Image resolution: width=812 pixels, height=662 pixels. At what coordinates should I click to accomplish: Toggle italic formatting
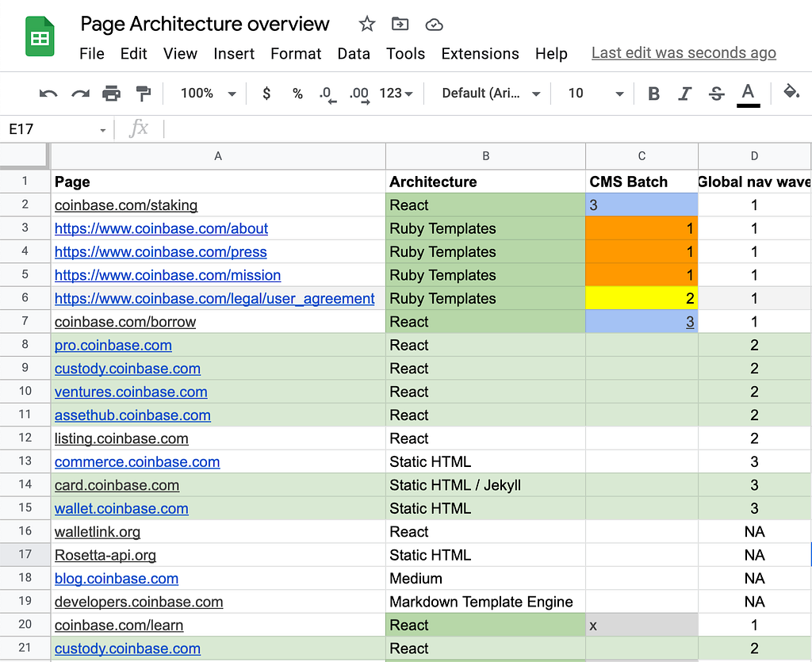coord(685,94)
